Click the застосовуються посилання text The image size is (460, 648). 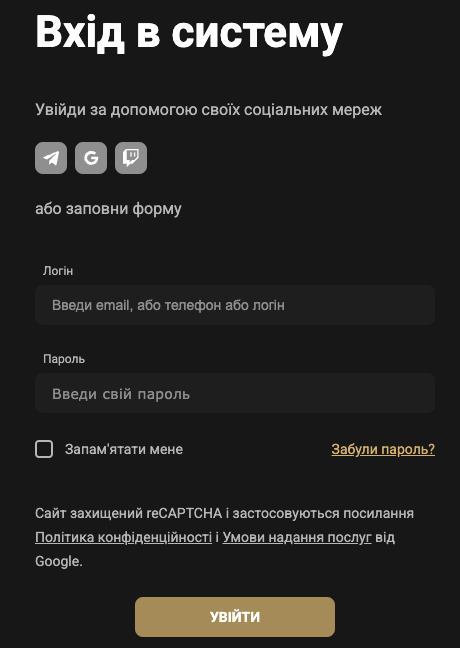323,513
